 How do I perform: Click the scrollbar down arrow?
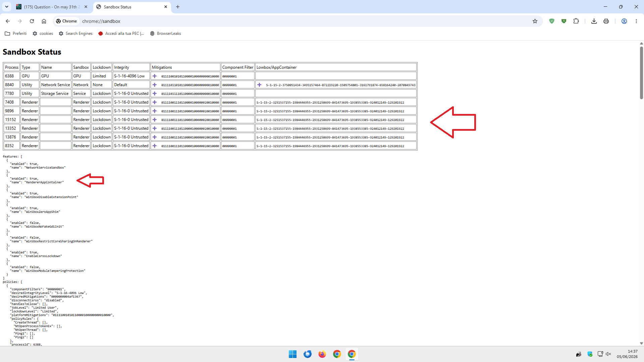(641, 343)
